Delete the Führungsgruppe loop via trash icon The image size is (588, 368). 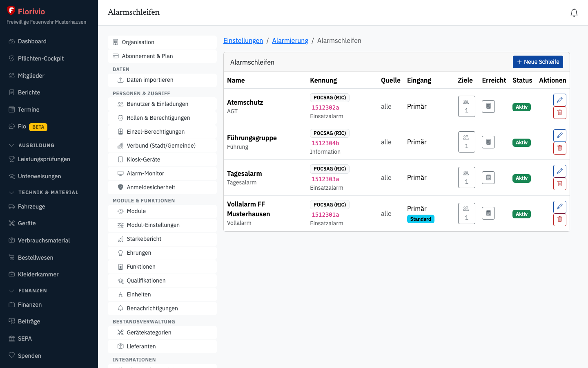tap(560, 148)
